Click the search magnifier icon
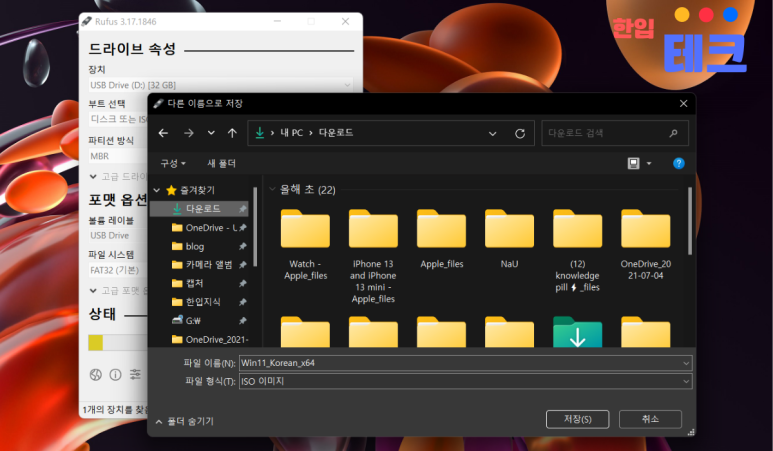 click(673, 133)
